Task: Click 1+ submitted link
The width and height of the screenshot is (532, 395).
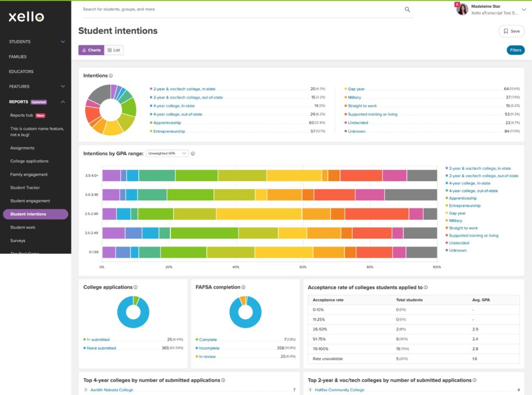Action: coord(98,339)
